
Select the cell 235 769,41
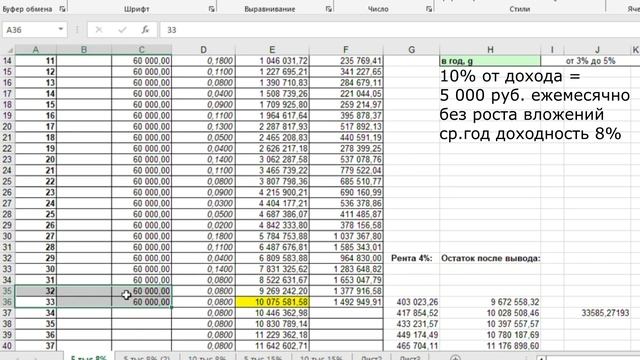click(346, 61)
